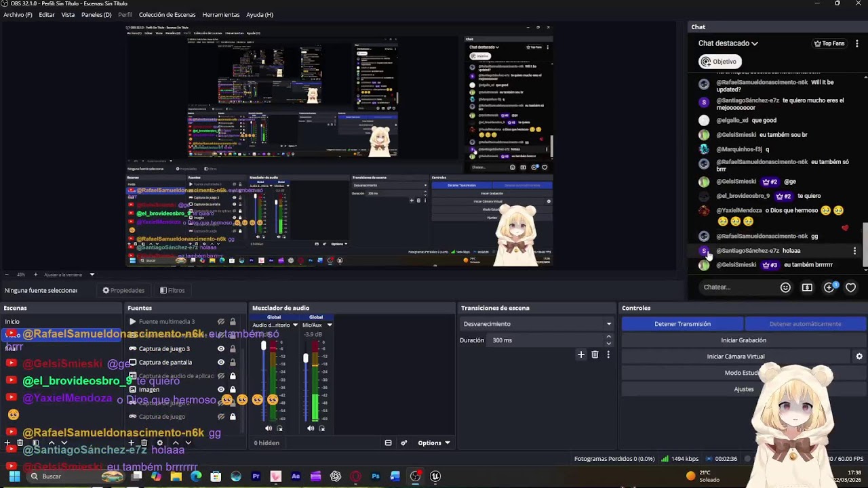Open transition properties three-dot menu
The image size is (868, 488).
pos(608,354)
